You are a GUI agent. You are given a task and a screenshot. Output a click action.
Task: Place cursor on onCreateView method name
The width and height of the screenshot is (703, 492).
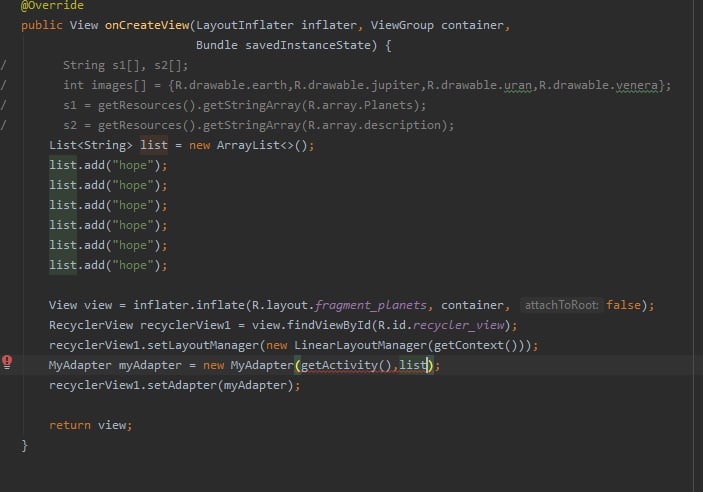click(x=147, y=25)
